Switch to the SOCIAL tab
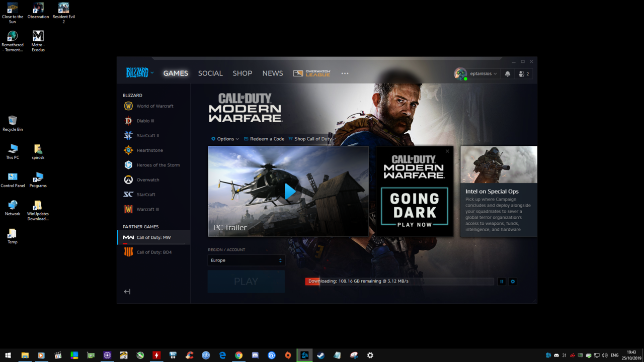 210,73
